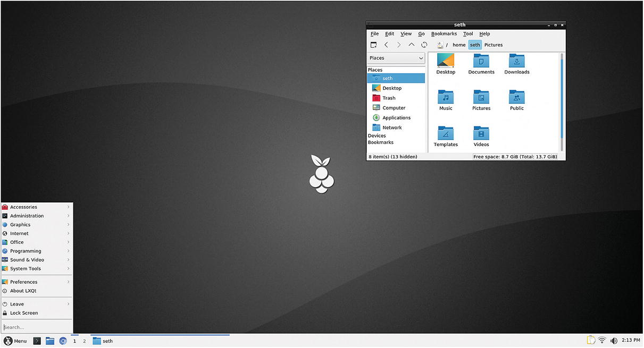Go to parent folder with the up arrow
This screenshot has width=644, height=348.
[412, 45]
